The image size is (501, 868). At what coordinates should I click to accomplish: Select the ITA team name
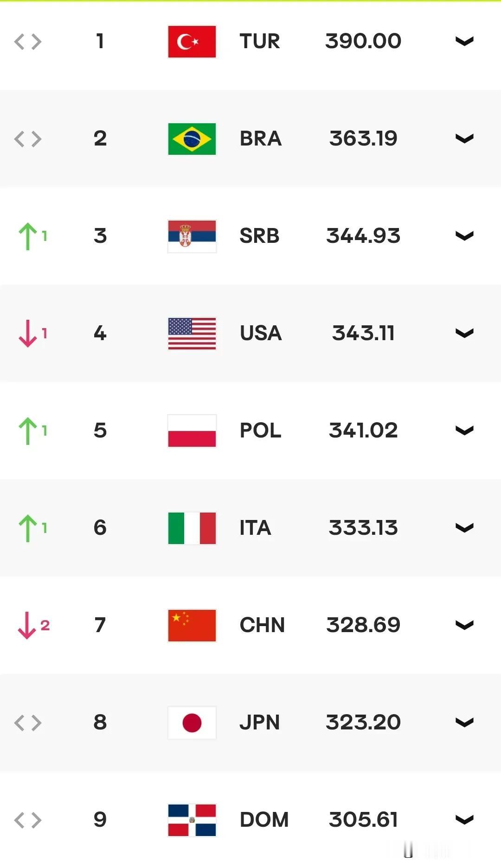(x=255, y=528)
